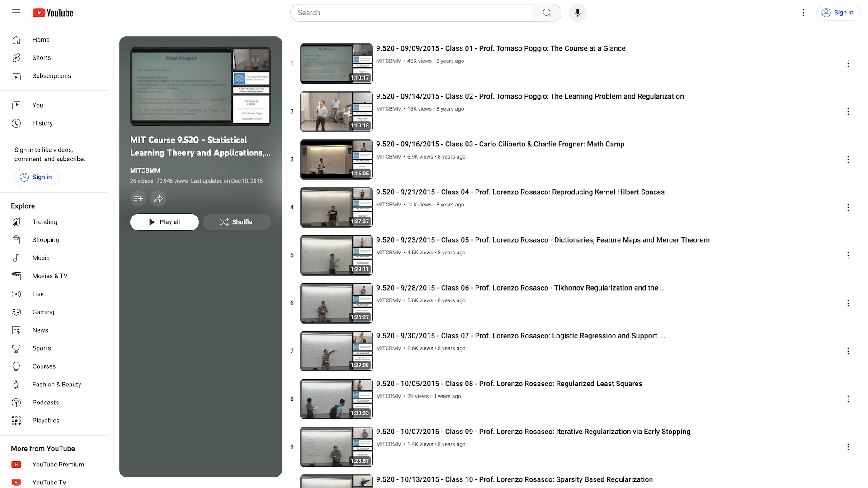Open Shorts in sidebar
Screen dimensions: 868x488
pyautogui.click(x=54, y=58)
